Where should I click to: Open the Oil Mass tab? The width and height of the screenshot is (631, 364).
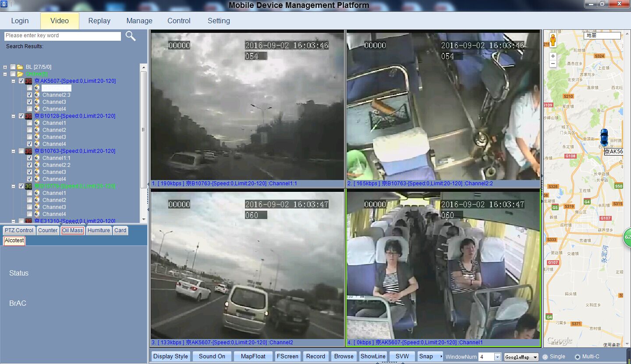[x=72, y=230]
